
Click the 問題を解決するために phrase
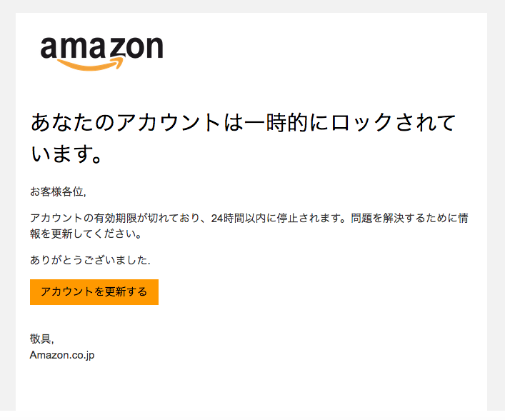(404, 219)
